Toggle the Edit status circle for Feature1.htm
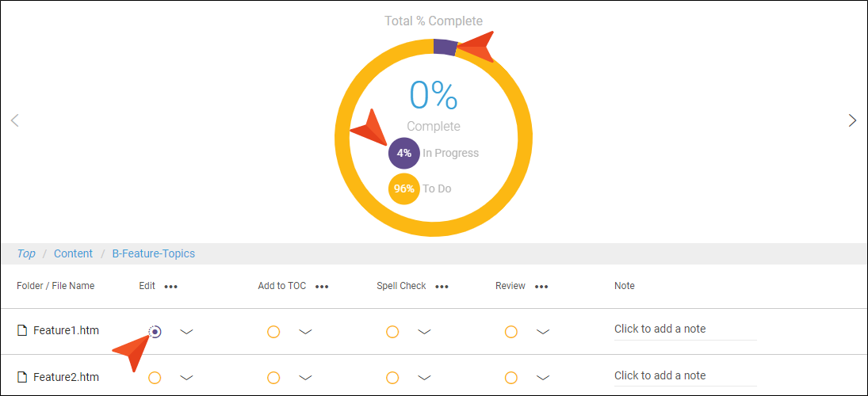The image size is (868, 396). tap(155, 332)
